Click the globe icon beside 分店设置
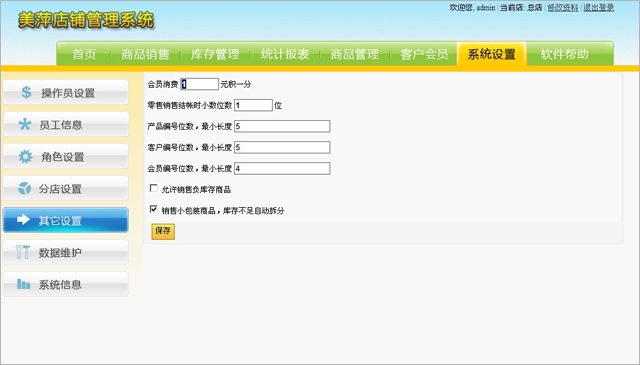 (24, 188)
